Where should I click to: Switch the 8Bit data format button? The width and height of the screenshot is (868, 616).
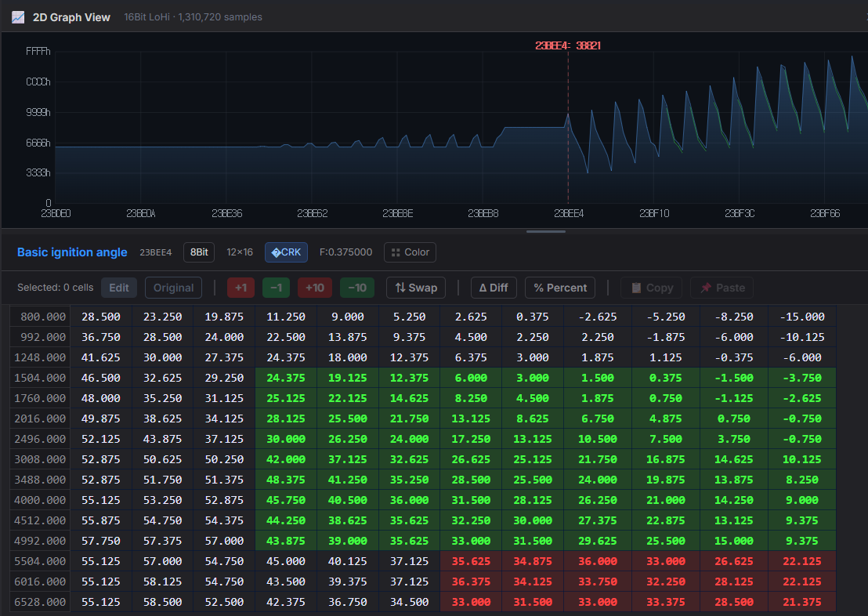click(x=199, y=252)
